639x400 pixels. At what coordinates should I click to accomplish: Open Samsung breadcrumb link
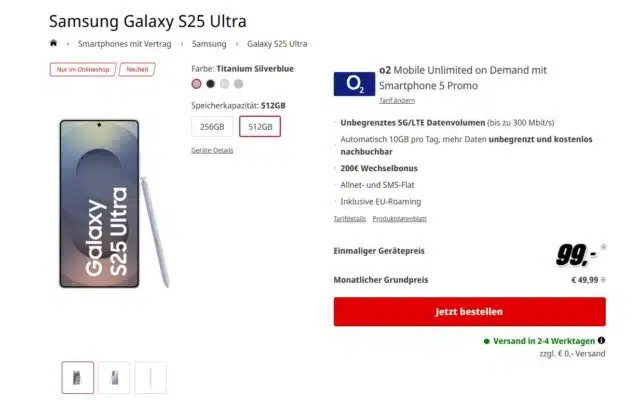209,44
